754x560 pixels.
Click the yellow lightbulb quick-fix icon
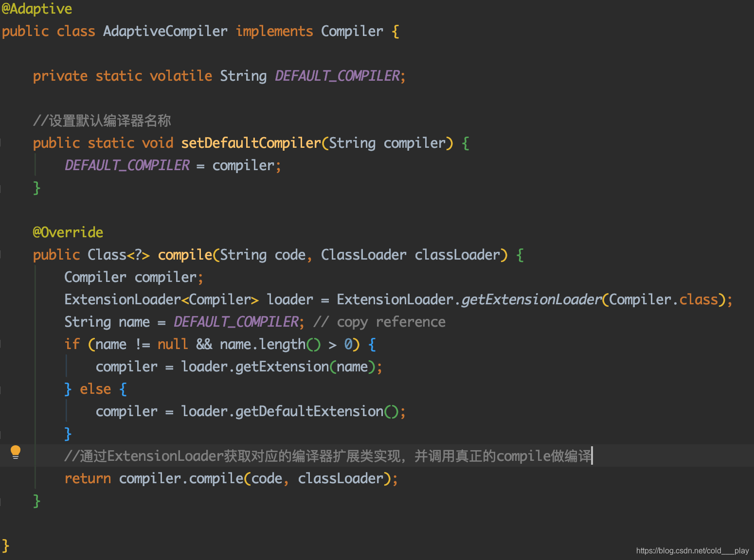pos(16,452)
